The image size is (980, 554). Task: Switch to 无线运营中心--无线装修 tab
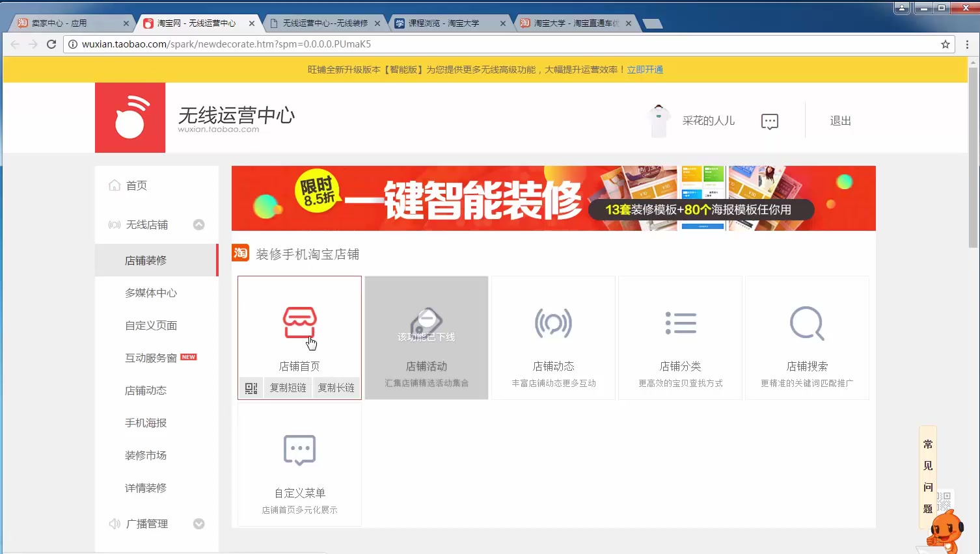coord(325,23)
